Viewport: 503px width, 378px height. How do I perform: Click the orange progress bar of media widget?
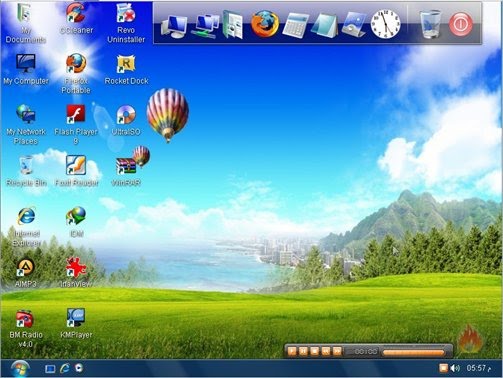pos(414,352)
